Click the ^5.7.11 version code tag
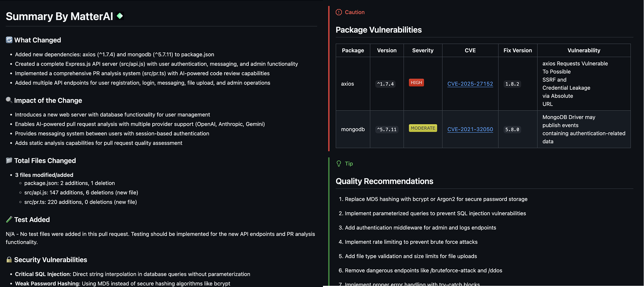 coord(387,129)
